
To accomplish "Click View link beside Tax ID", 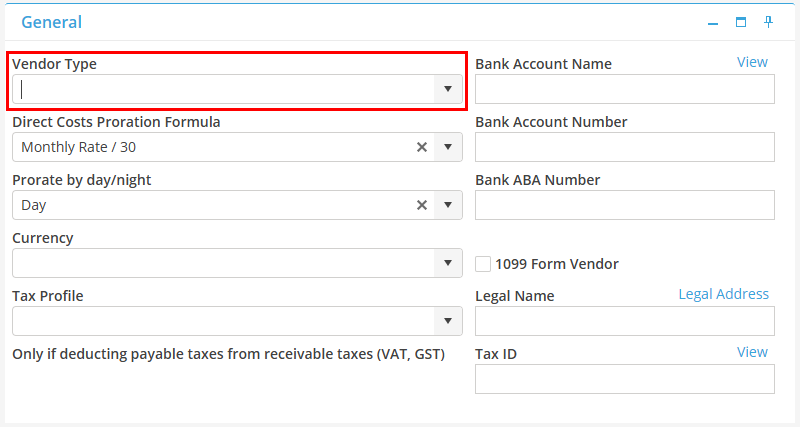I will click(752, 352).
